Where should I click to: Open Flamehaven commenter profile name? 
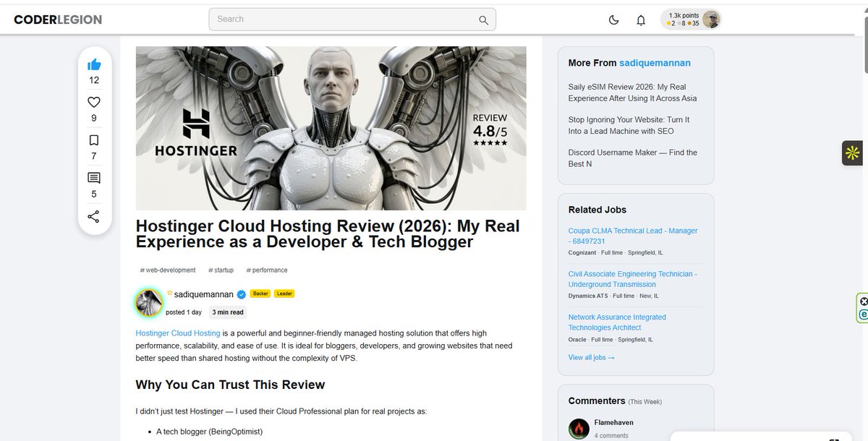614,422
